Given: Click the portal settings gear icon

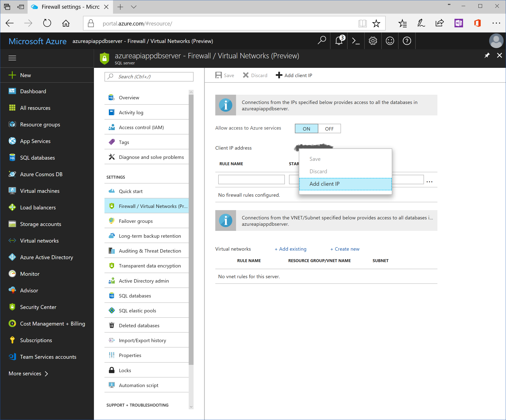Looking at the screenshot, I should click(373, 41).
